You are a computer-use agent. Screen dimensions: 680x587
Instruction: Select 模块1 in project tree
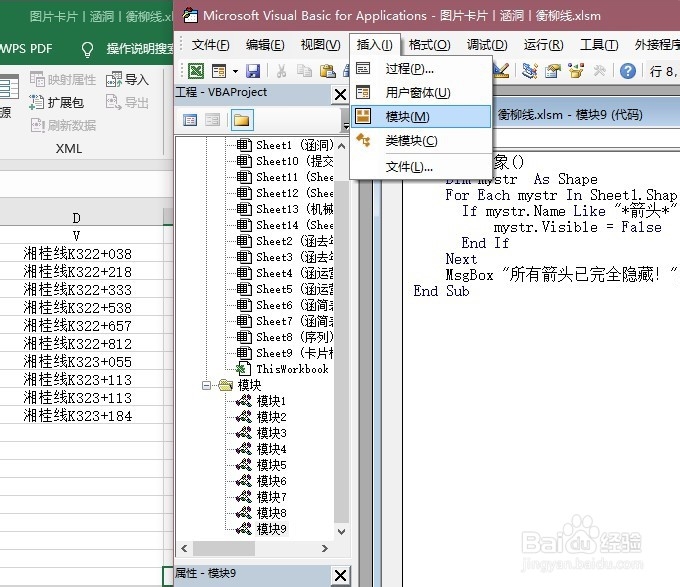click(262, 401)
